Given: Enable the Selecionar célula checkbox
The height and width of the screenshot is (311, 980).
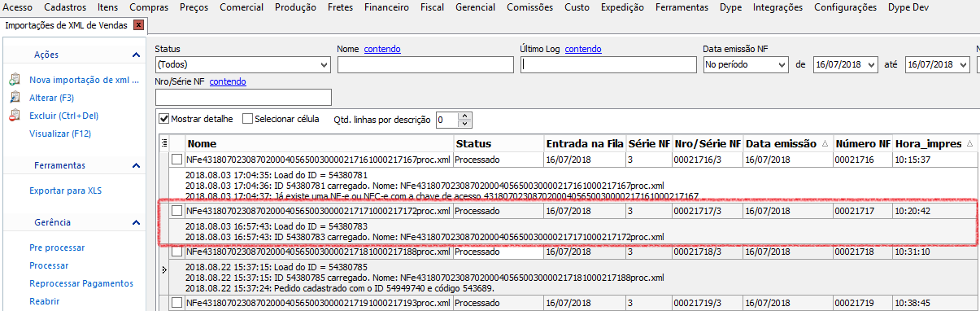Looking at the screenshot, I should click(x=248, y=119).
